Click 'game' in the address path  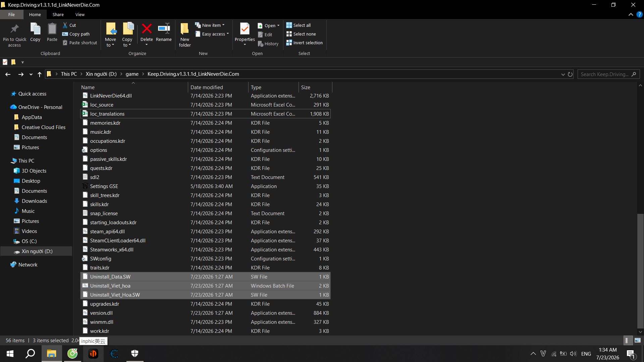point(132,74)
